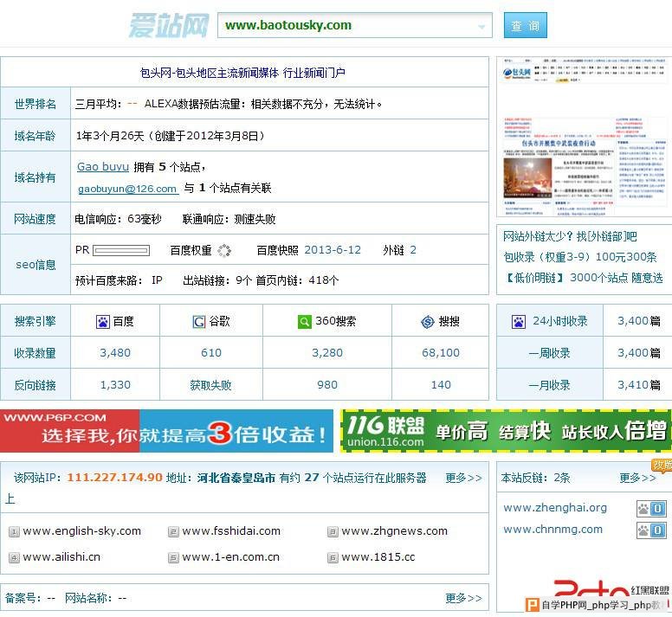Click the 360搜索 green icon
This screenshot has width=672, height=617.
click(304, 321)
